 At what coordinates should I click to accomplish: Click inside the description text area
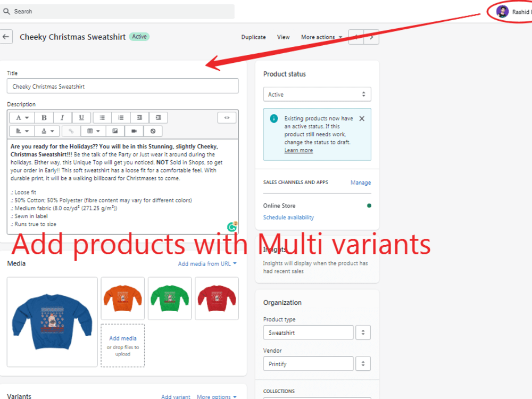click(x=123, y=186)
